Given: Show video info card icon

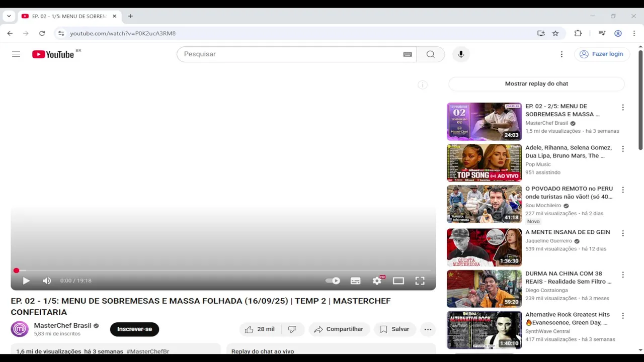Looking at the screenshot, I should click(423, 85).
